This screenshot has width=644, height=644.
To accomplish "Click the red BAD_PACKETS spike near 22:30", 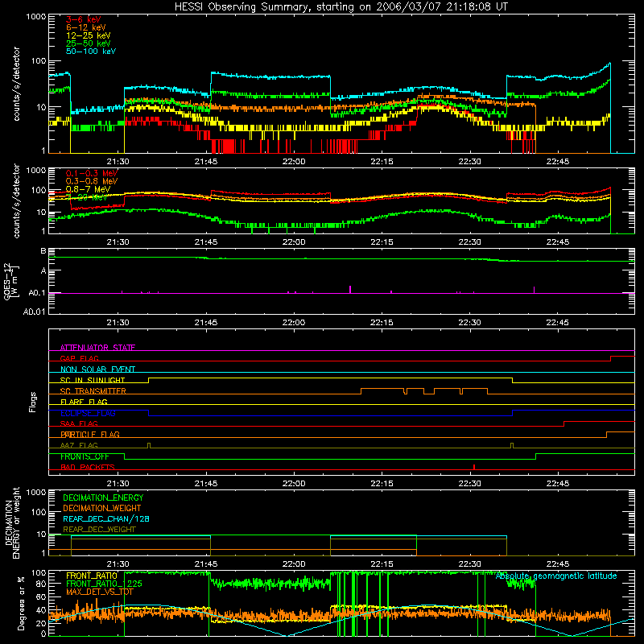I will pyautogui.click(x=474, y=467).
